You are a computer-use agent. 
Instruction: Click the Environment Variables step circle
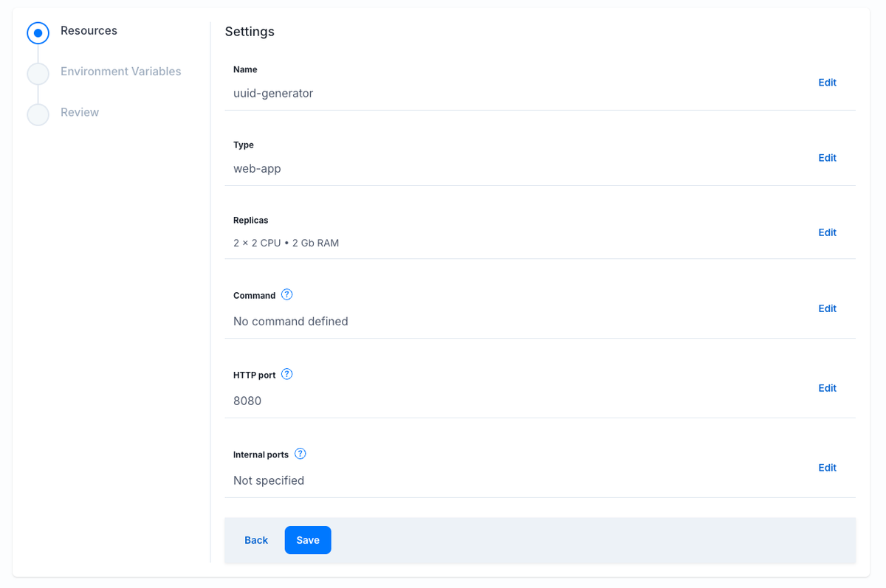(x=38, y=74)
